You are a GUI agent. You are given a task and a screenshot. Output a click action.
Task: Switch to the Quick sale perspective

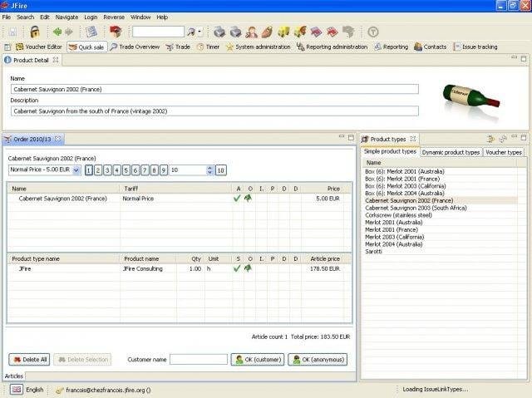(x=86, y=47)
